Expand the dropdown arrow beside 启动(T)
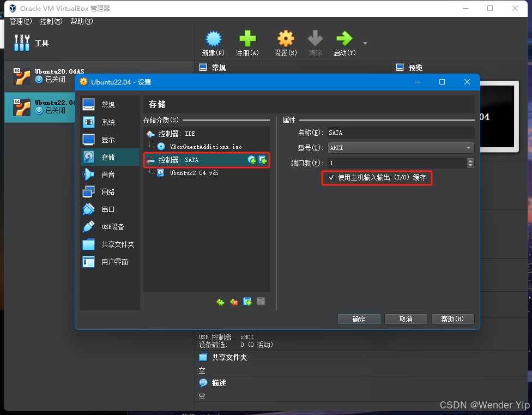 (365, 43)
